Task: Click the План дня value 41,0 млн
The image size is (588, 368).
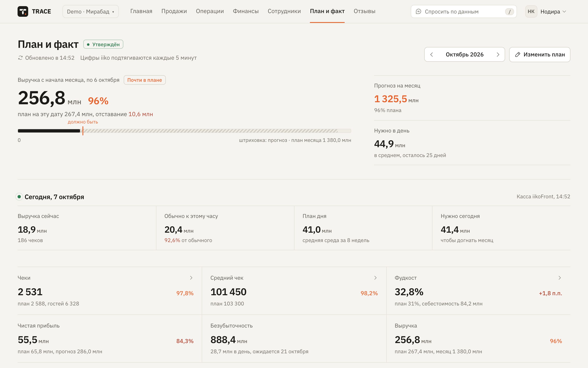Action: point(317,230)
